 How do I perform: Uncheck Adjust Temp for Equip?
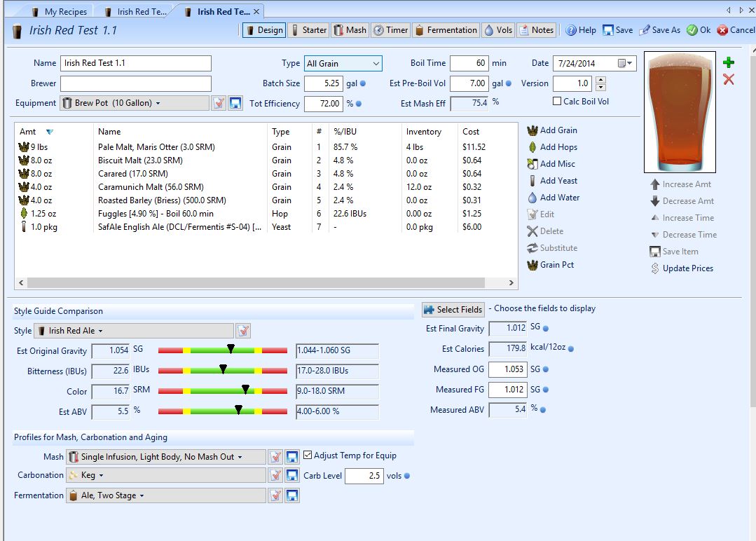(308, 456)
